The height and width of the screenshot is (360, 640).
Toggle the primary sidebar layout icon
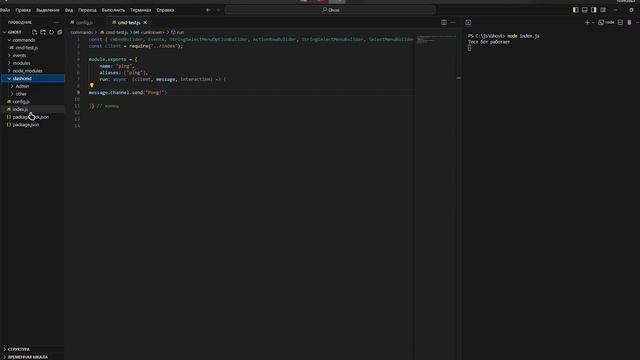(x=576, y=10)
